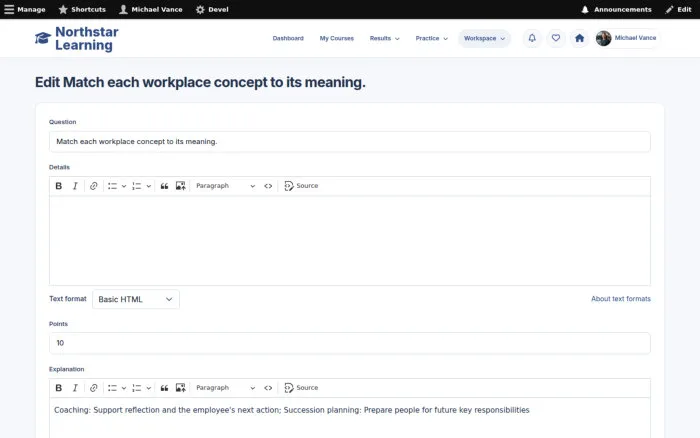Viewport: 700px width, 438px height.
Task: Open Paragraph heading dropdown in Details editor
Action: point(225,186)
